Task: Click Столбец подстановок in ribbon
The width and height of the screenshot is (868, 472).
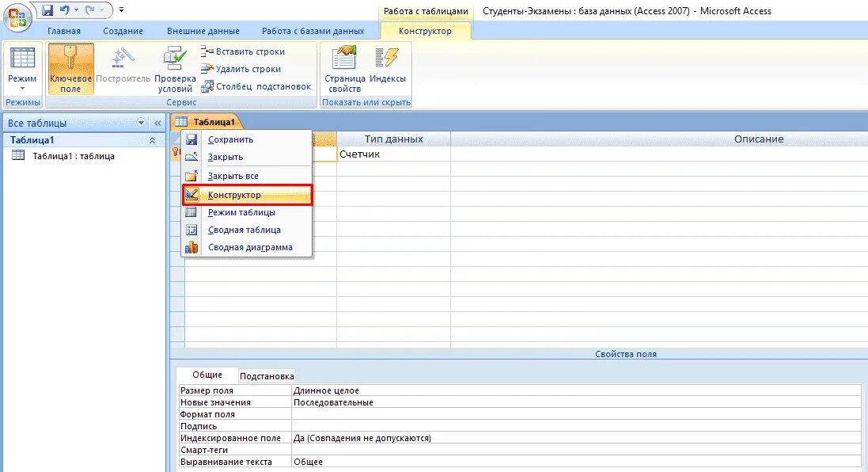Action: pos(256,86)
